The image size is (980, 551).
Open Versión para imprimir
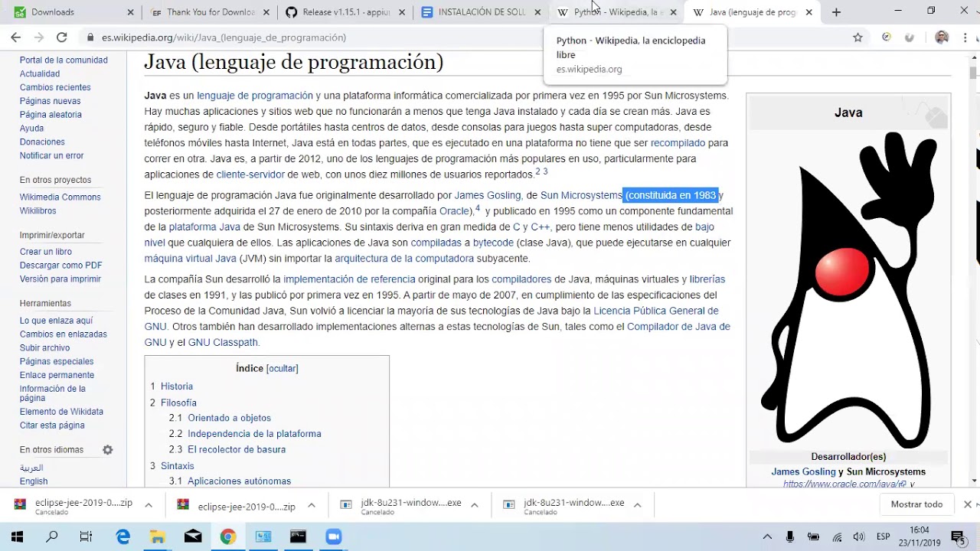click(x=60, y=279)
